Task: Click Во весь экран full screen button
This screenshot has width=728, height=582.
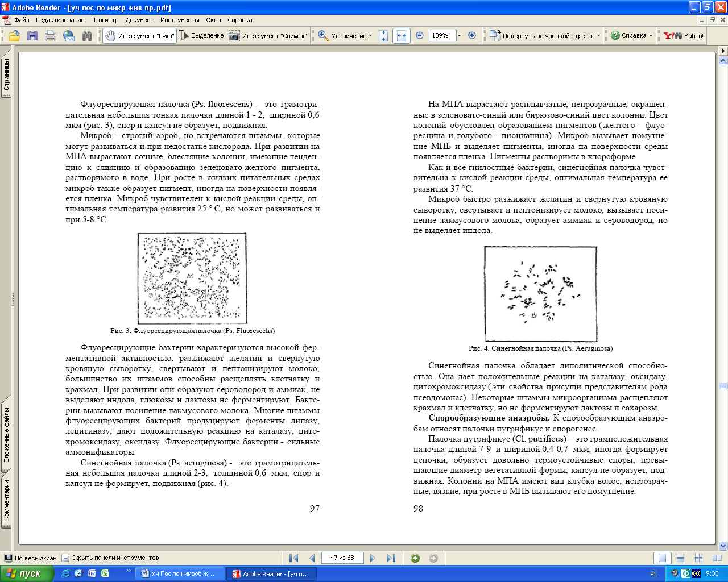Action: tap(31, 558)
